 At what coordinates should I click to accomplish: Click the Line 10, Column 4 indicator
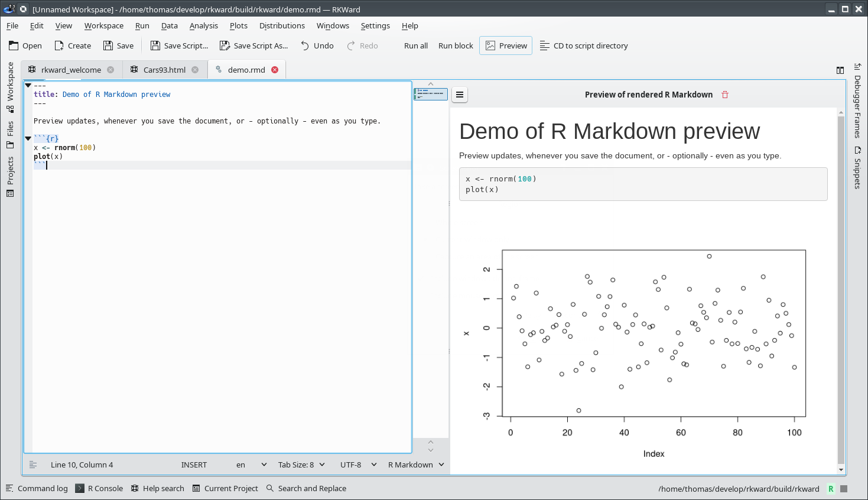(x=82, y=465)
